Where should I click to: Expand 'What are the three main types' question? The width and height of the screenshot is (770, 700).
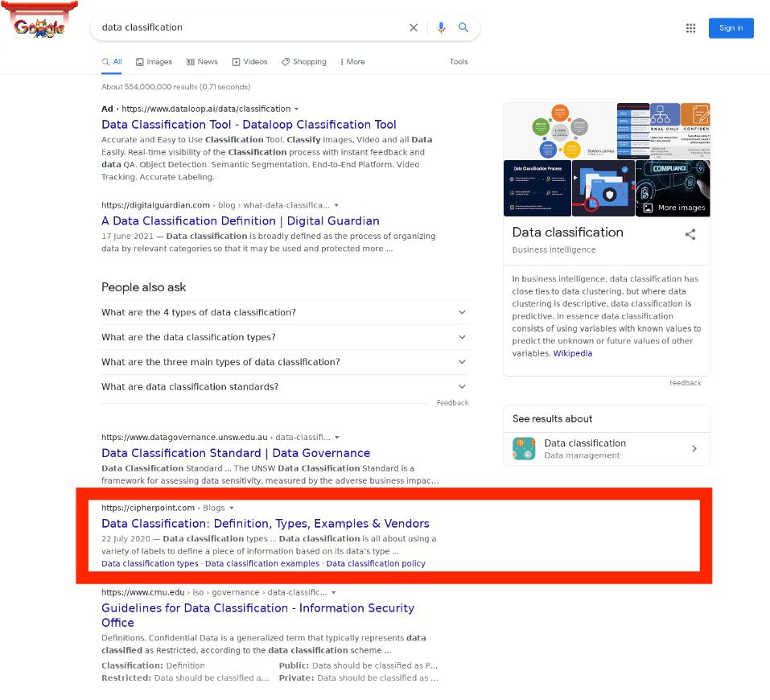(285, 362)
